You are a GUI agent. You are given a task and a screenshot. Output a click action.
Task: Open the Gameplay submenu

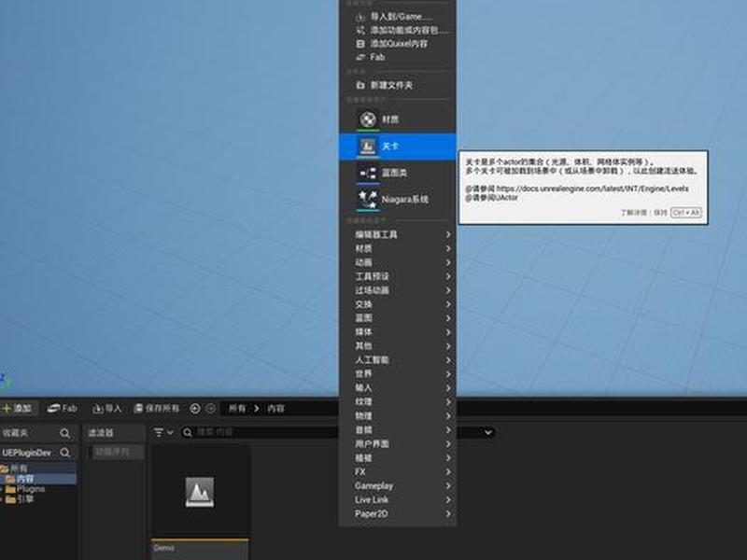click(x=398, y=485)
